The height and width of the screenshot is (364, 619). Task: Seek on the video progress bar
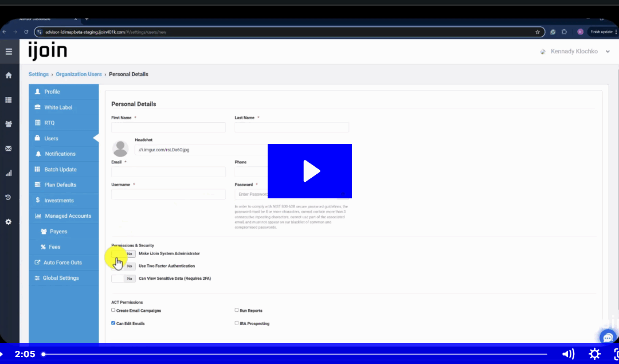point(295,354)
